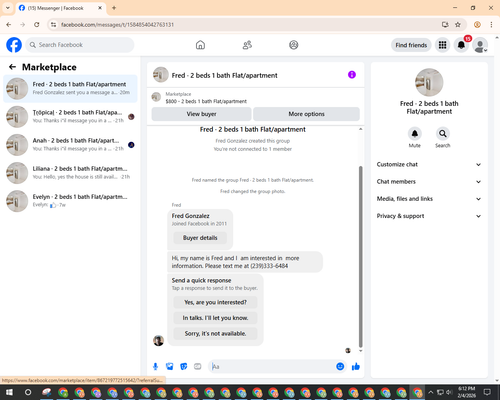Open Chrome's three-dot menu
This screenshot has height=400, width=500.
tap(491, 25)
